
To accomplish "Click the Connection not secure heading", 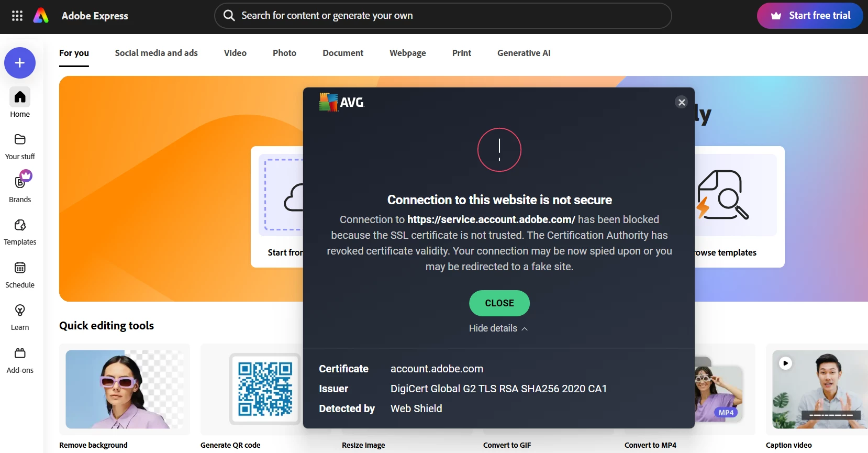I will coord(499,200).
